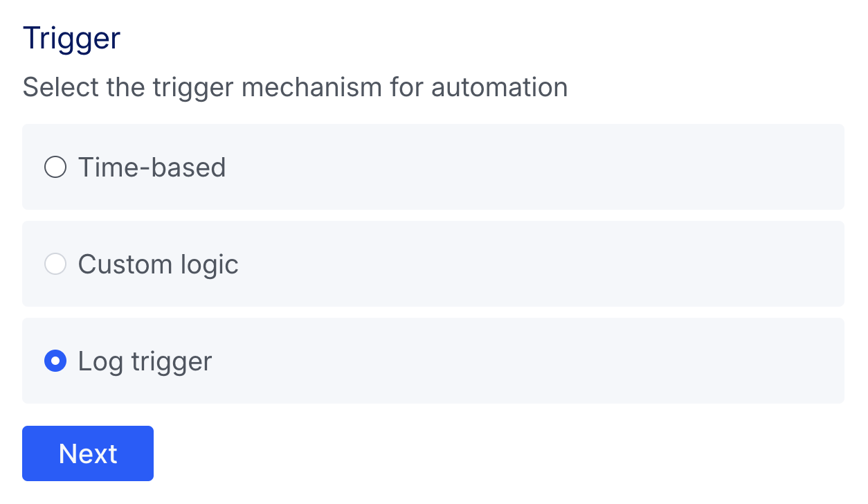This screenshot has height=504, width=868.
Task: Proceed to next step with the blue button
Action: pos(88,453)
